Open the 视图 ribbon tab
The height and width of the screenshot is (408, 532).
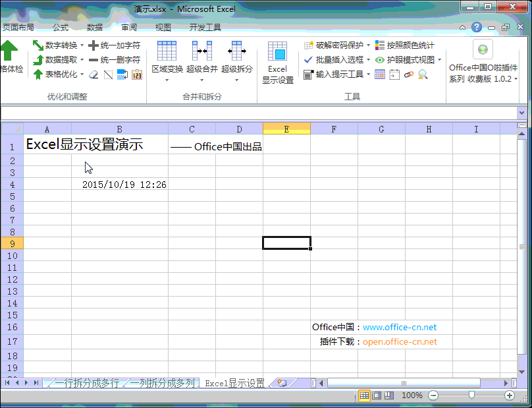[163, 28]
